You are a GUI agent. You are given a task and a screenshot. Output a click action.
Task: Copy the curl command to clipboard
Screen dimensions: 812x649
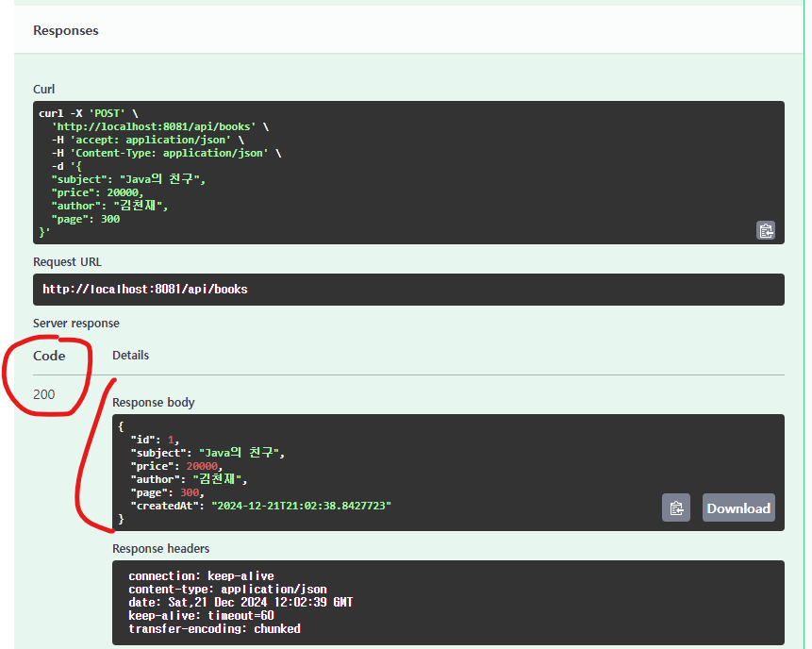point(766,230)
